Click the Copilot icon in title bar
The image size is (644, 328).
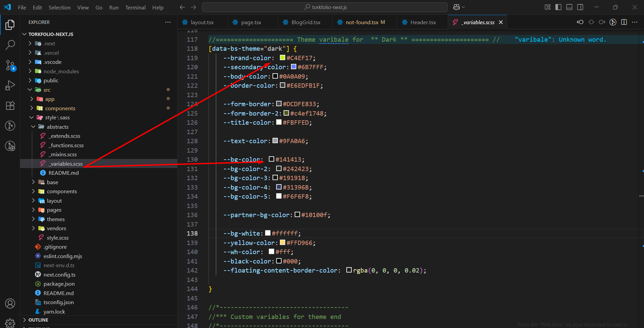point(456,7)
